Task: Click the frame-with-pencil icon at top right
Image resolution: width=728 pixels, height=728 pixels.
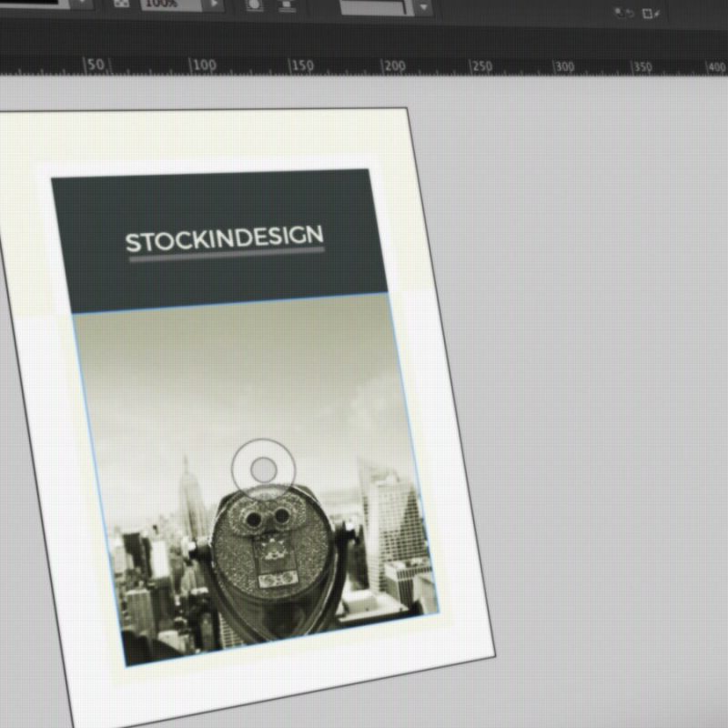Action: 651,14
